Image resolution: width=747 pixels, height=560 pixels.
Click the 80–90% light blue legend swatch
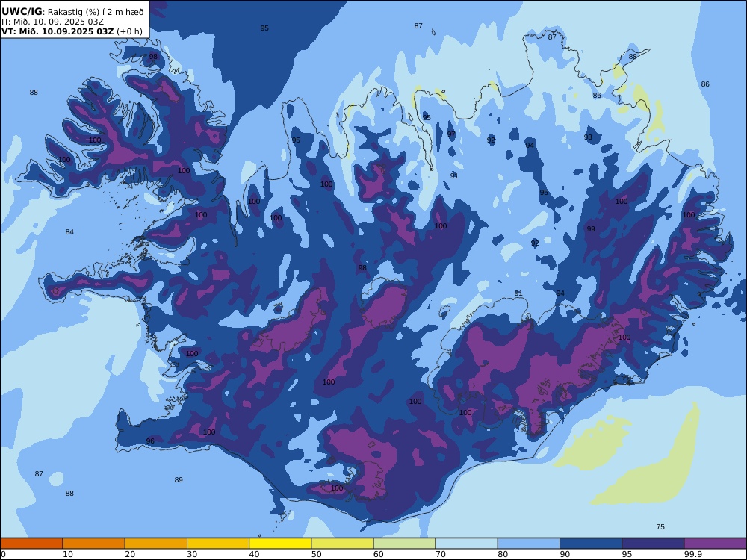tap(529, 544)
